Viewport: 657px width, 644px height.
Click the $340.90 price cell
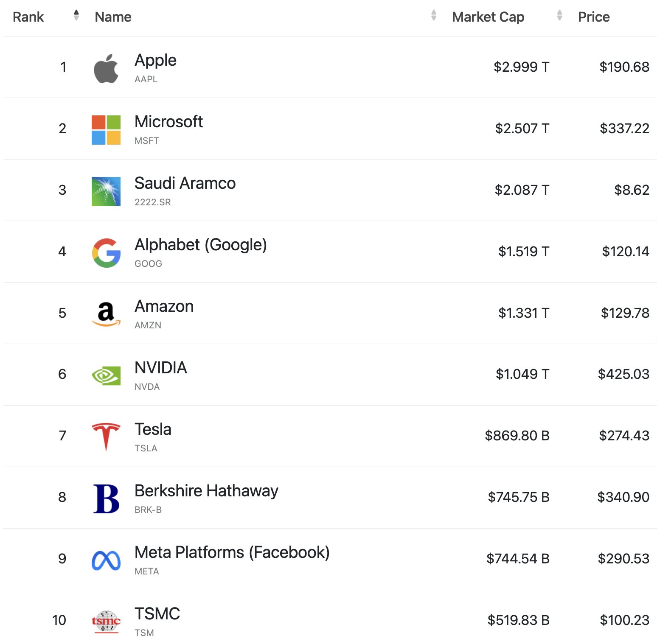coord(623,497)
